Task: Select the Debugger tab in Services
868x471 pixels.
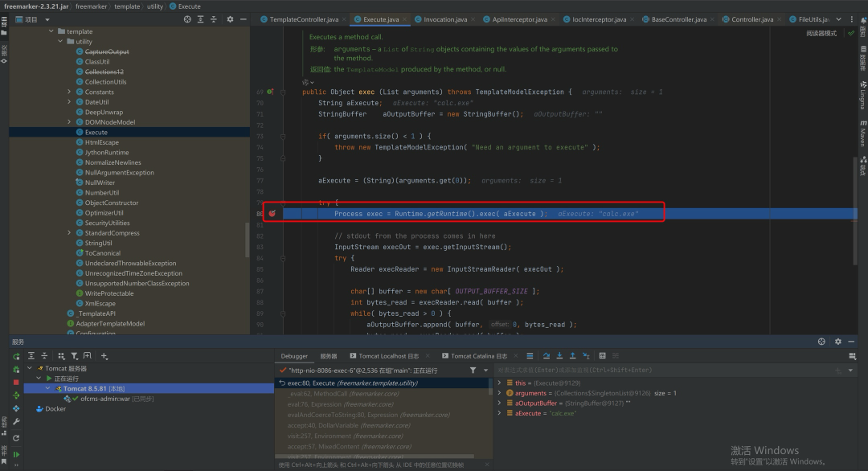Action: pyautogui.click(x=294, y=356)
